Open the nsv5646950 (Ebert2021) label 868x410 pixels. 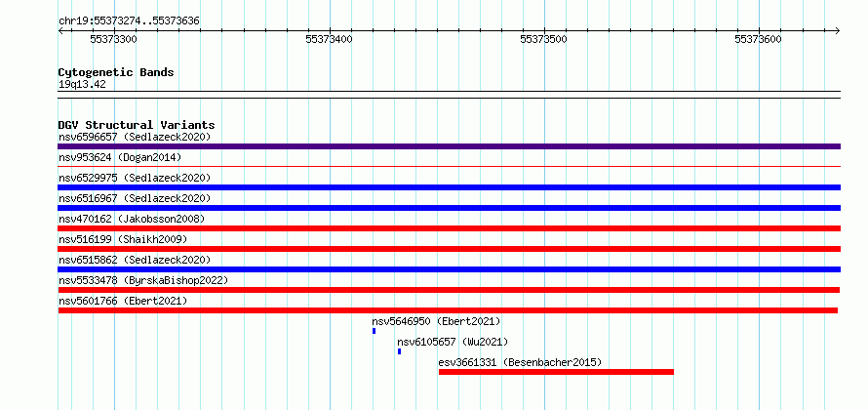pos(436,321)
